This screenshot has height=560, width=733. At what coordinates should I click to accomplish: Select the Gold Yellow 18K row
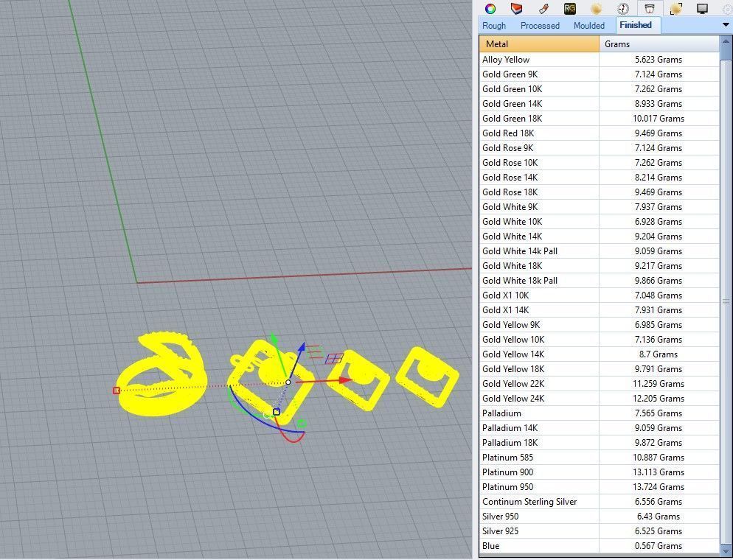click(x=599, y=368)
